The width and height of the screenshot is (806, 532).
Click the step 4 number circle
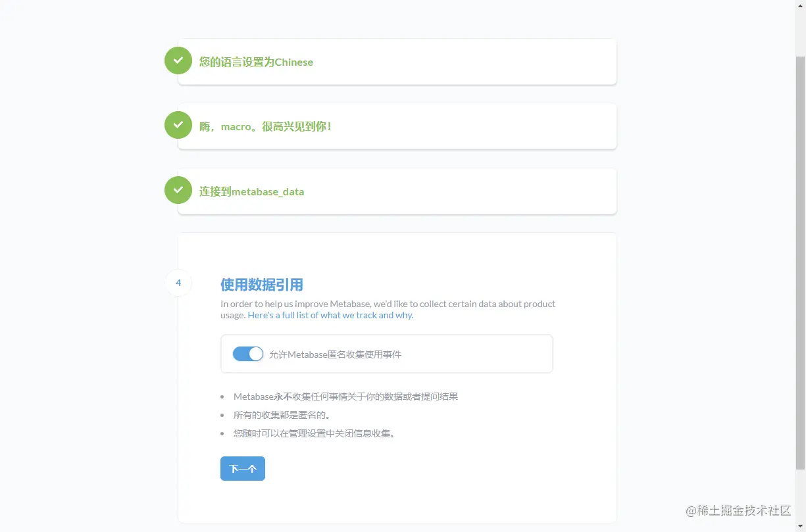pyautogui.click(x=178, y=283)
